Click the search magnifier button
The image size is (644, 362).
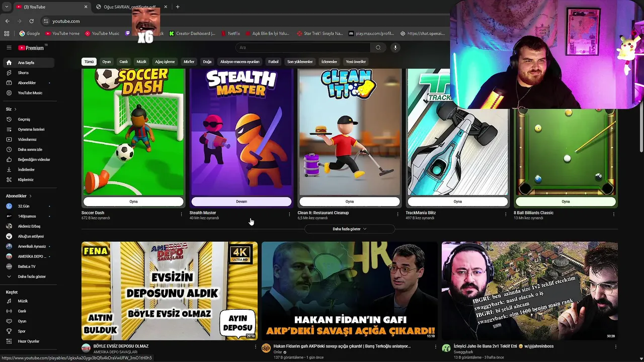[x=378, y=48]
